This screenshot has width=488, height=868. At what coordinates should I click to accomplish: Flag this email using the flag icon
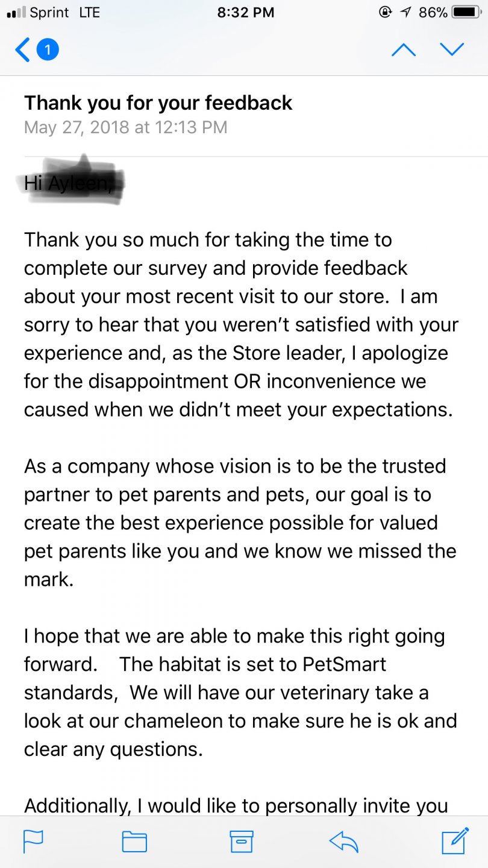(x=33, y=841)
